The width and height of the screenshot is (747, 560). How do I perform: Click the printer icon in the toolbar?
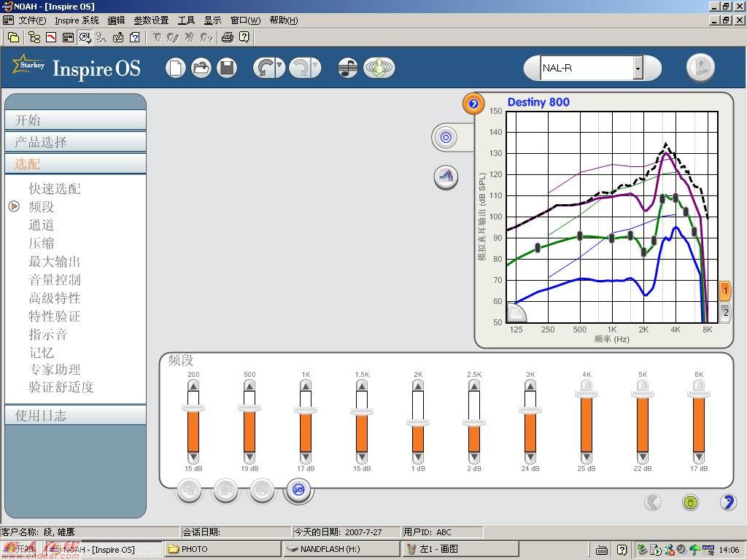coord(228,37)
